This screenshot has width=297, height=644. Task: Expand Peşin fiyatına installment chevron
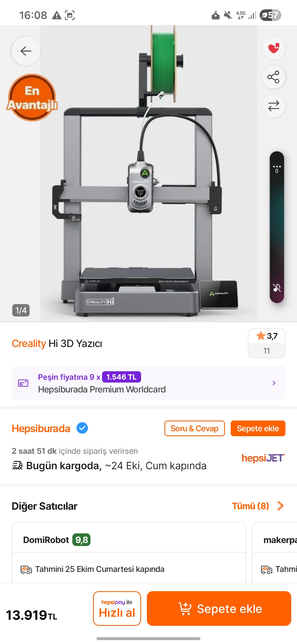(x=274, y=383)
